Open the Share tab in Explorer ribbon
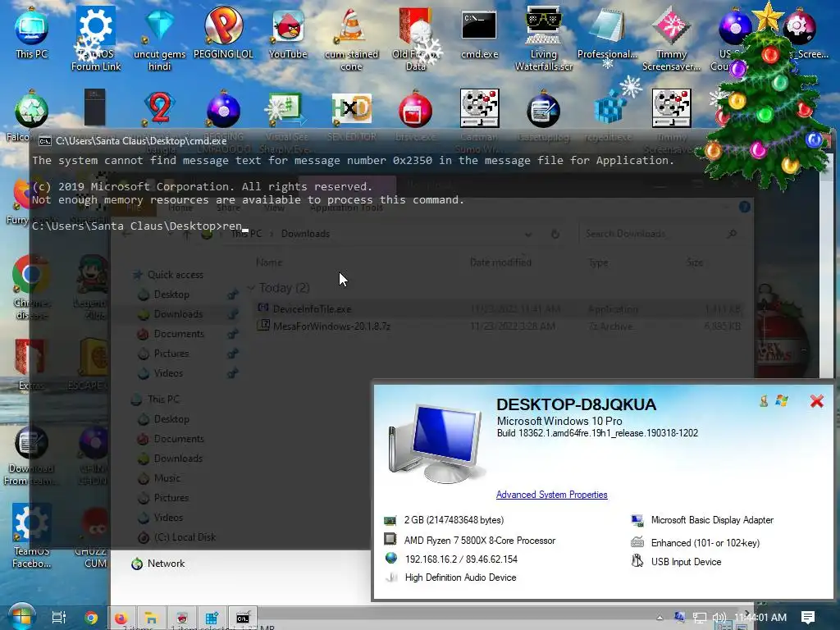The image size is (840, 630). pos(228,208)
